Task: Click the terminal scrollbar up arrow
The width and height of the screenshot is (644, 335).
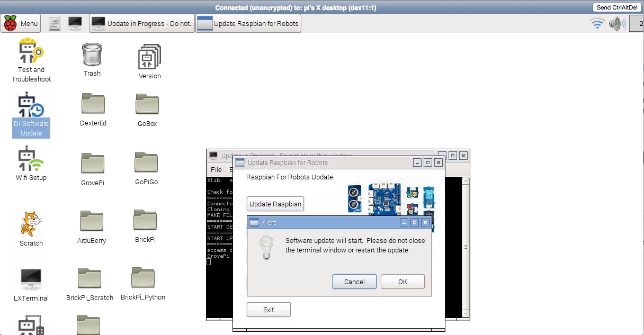Action: pyautogui.click(x=466, y=181)
